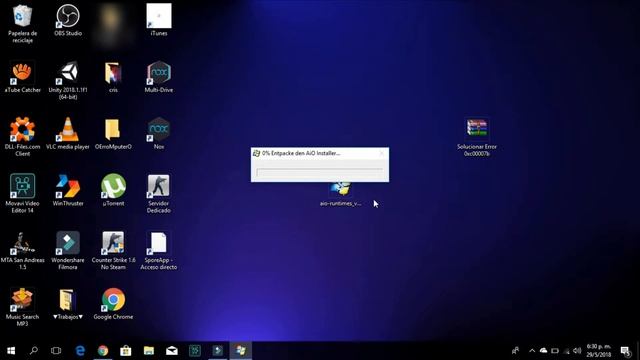Select the Google Chrome desktop shortcut
Image resolution: width=640 pixels, height=360 pixels.
coord(113,304)
